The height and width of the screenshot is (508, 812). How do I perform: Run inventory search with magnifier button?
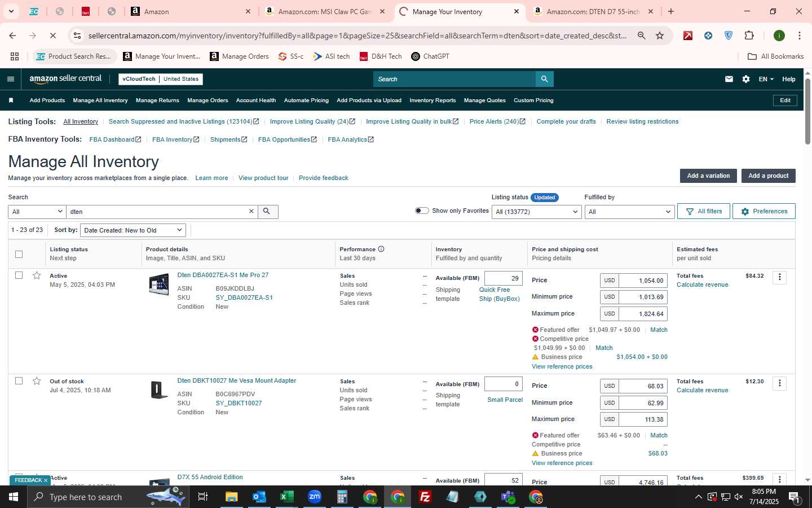267,212
